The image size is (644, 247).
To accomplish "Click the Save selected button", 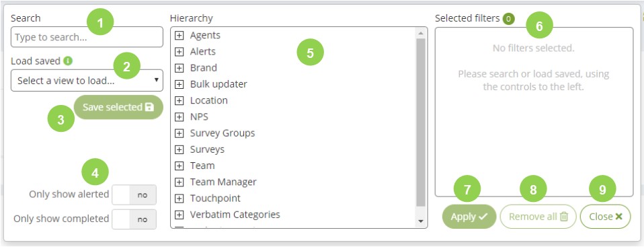I will click(118, 107).
